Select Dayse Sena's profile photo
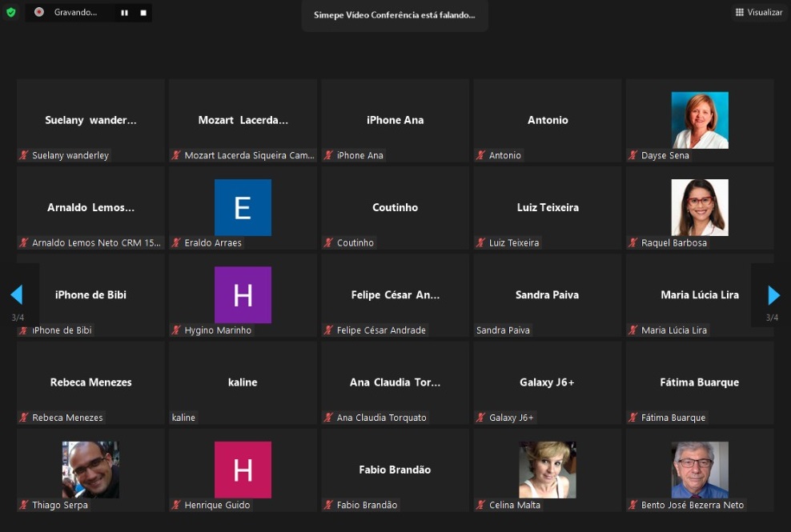The image size is (791, 532). pos(700,120)
